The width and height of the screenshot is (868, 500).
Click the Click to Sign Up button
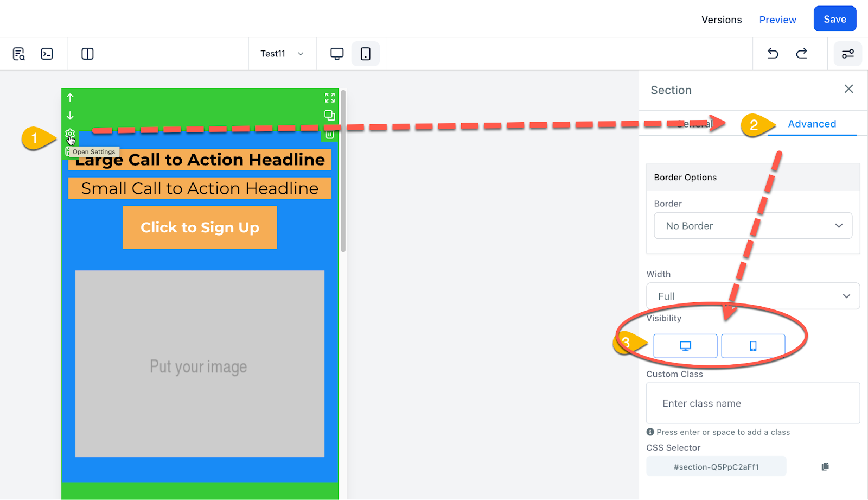coord(200,227)
